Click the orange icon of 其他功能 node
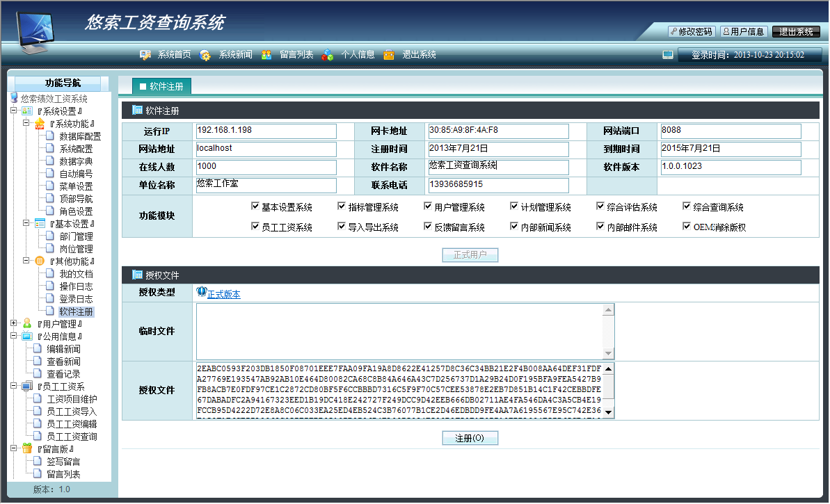This screenshot has height=504, width=830. click(x=40, y=261)
